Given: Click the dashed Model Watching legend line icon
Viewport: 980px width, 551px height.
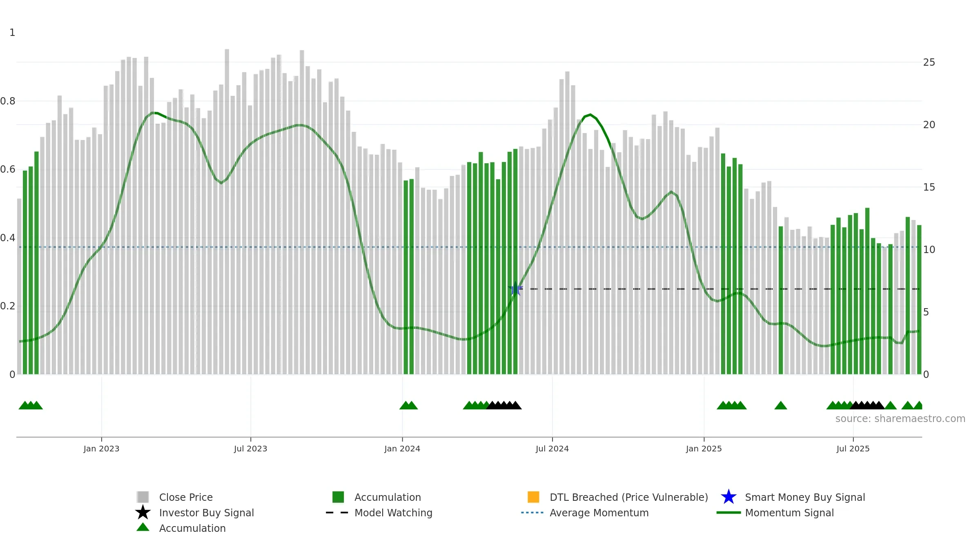Looking at the screenshot, I should tap(337, 513).
